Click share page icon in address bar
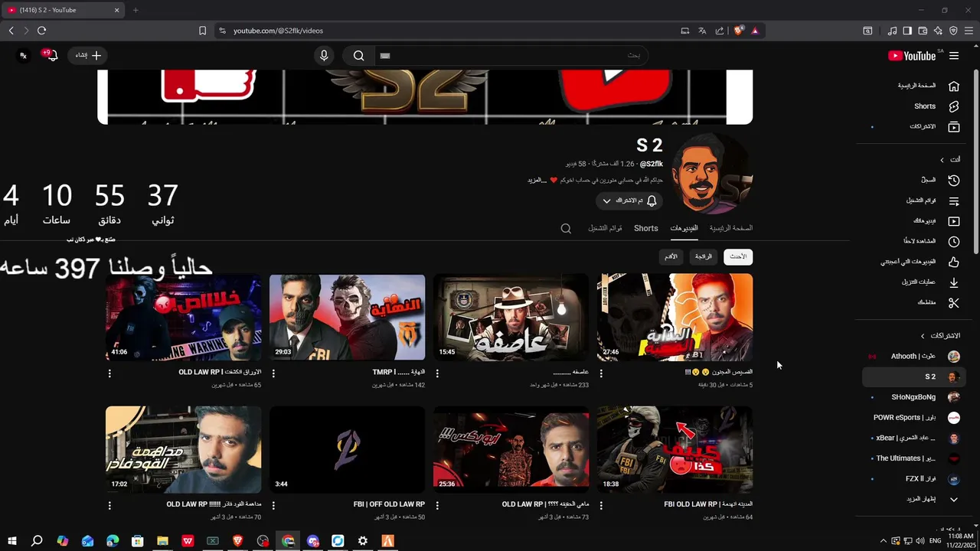980x551 pixels. click(x=720, y=31)
